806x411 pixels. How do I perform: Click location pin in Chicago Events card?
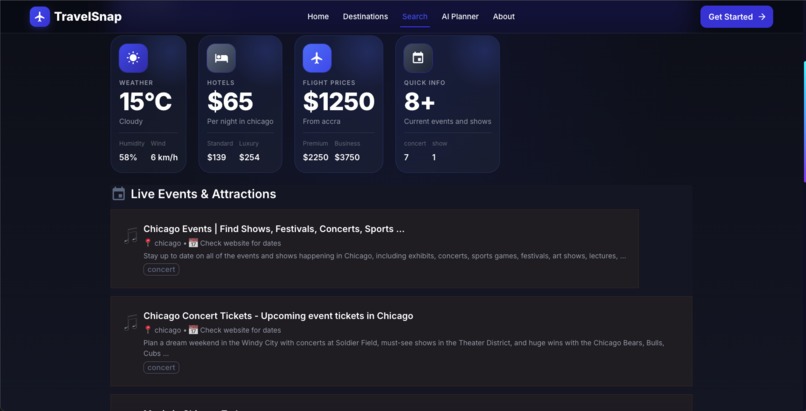tap(148, 243)
